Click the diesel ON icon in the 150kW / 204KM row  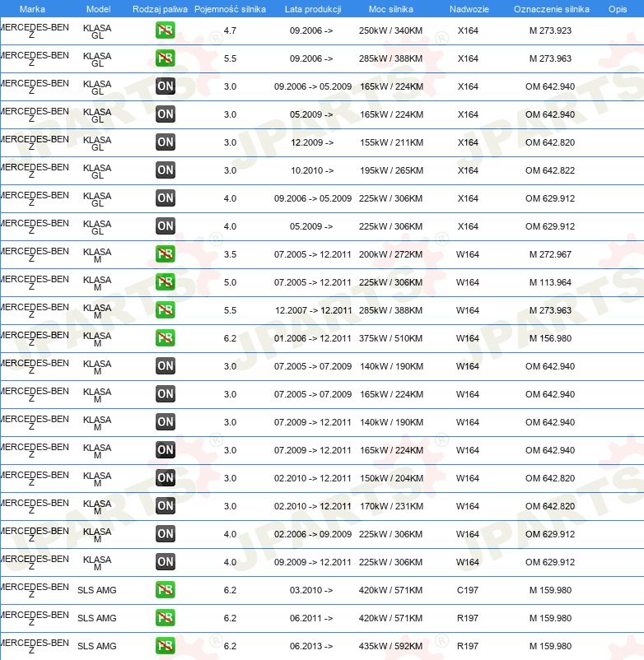coord(166,478)
